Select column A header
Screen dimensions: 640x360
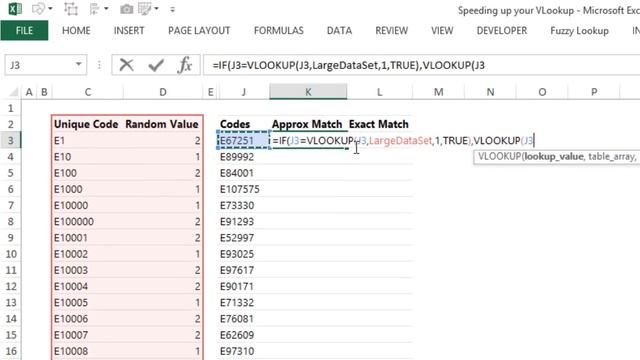click(x=29, y=92)
